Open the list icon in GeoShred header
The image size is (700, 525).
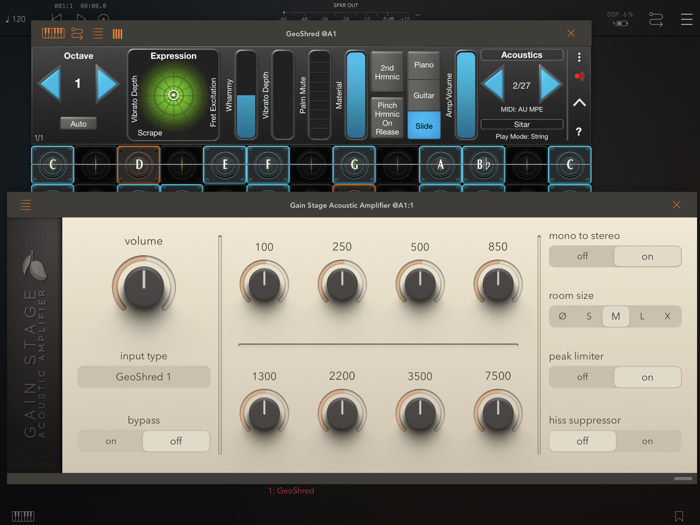pyautogui.click(x=97, y=33)
